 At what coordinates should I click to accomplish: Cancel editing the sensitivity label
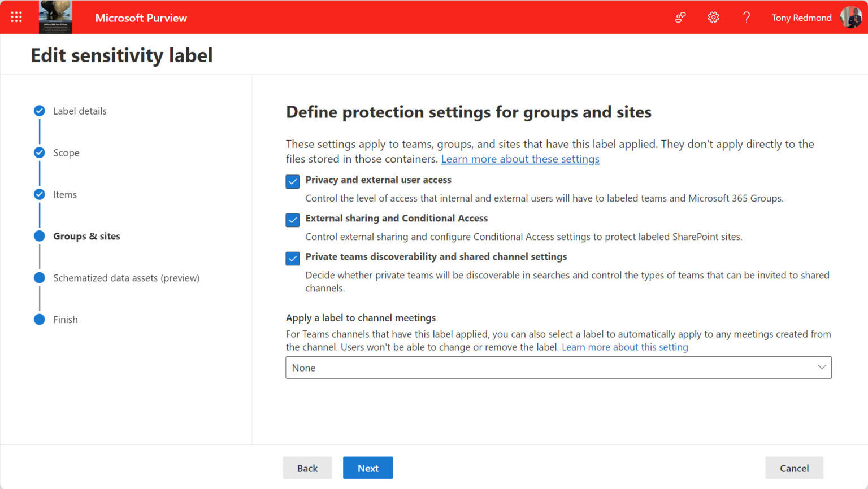793,468
